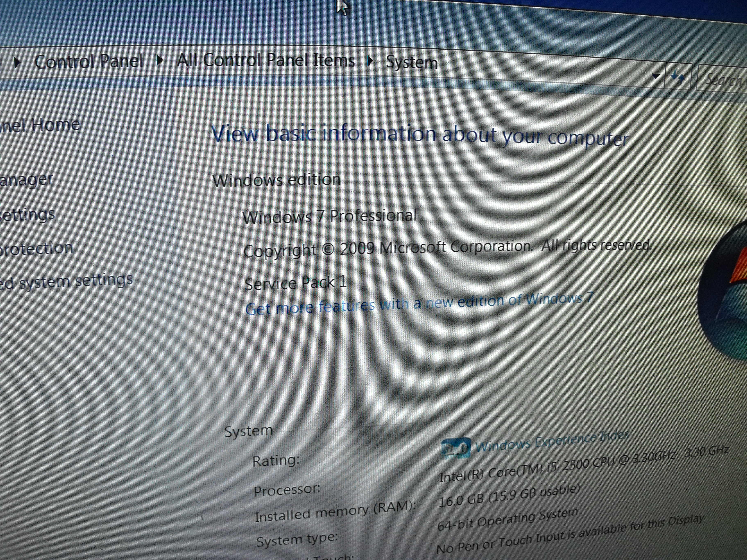Go to Control Panel in the breadcrumb
Viewport: 747px width, 560px height.
pos(88,62)
